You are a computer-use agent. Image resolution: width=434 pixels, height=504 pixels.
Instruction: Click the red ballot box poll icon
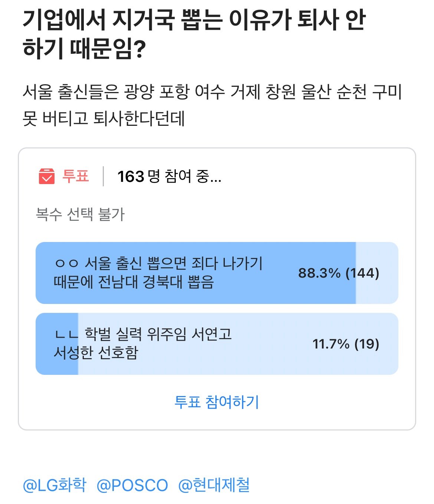click(47, 176)
